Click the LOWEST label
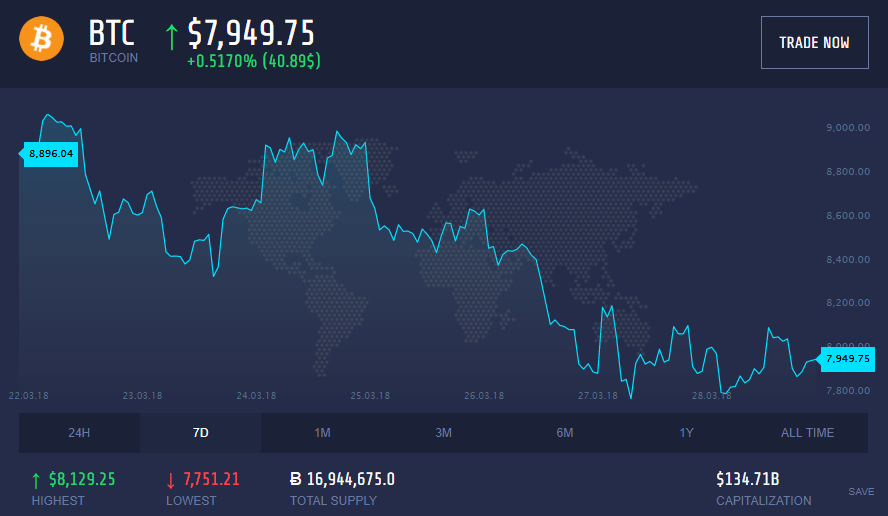Image resolution: width=888 pixels, height=516 pixels. (x=191, y=501)
